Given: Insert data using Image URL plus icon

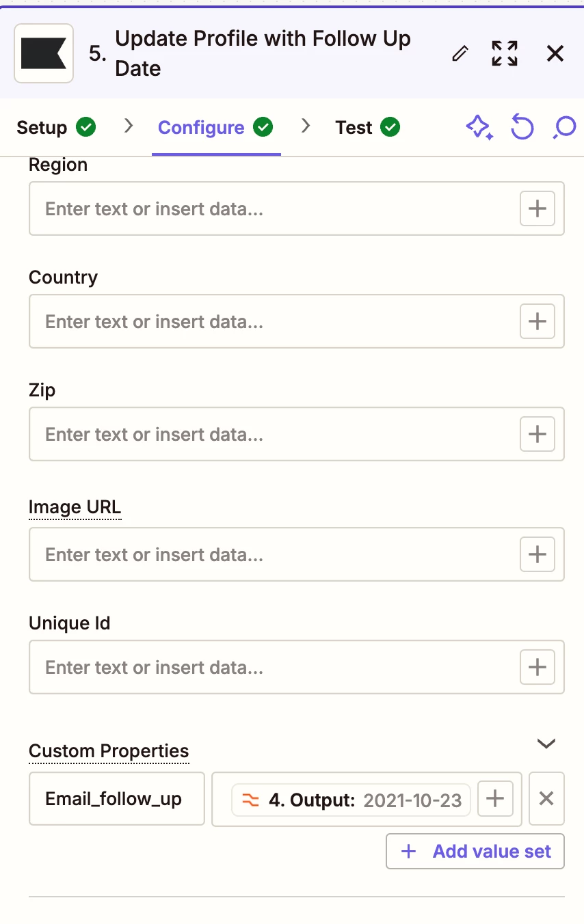Looking at the screenshot, I should (537, 554).
